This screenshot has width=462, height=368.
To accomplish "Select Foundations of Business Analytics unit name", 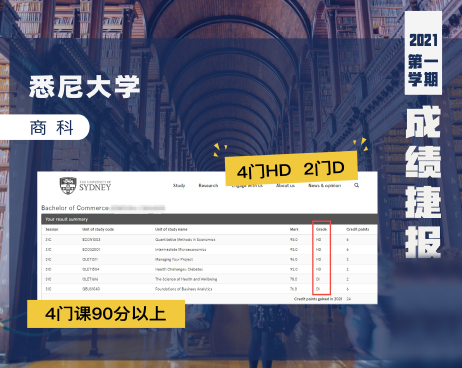I will [x=184, y=289].
